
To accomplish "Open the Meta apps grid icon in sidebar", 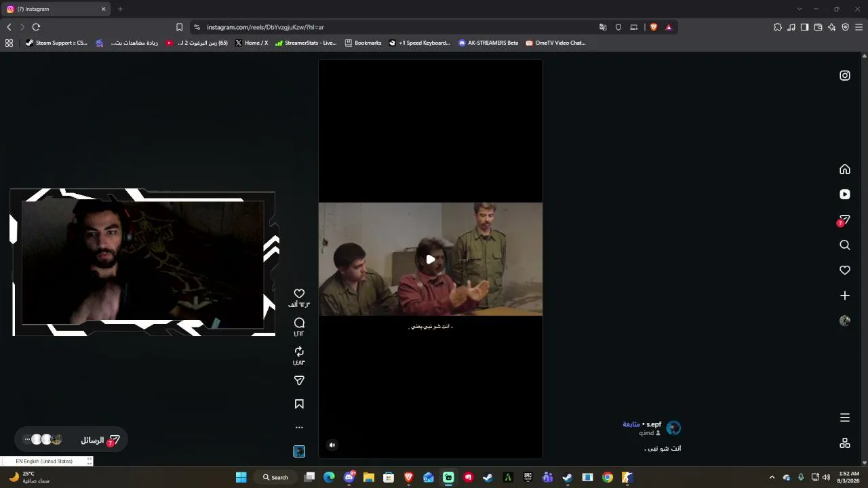I will pyautogui.click(x=845, y=443).
